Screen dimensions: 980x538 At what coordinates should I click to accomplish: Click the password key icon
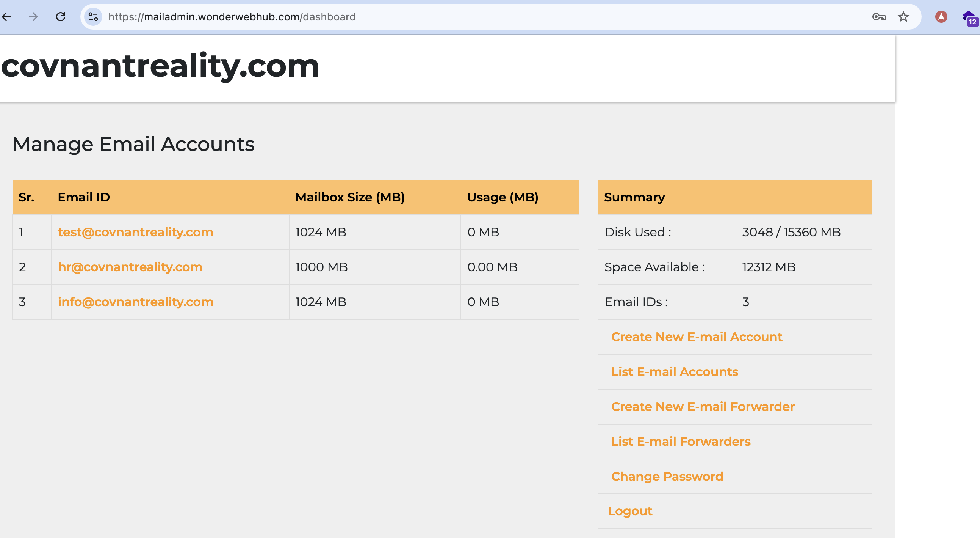point(879,17)
